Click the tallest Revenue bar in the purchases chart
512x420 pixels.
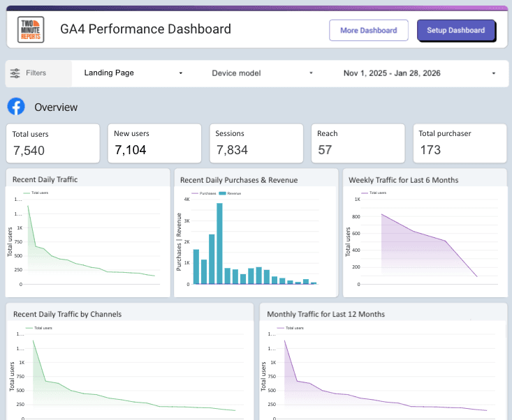[x=219, y=243]
